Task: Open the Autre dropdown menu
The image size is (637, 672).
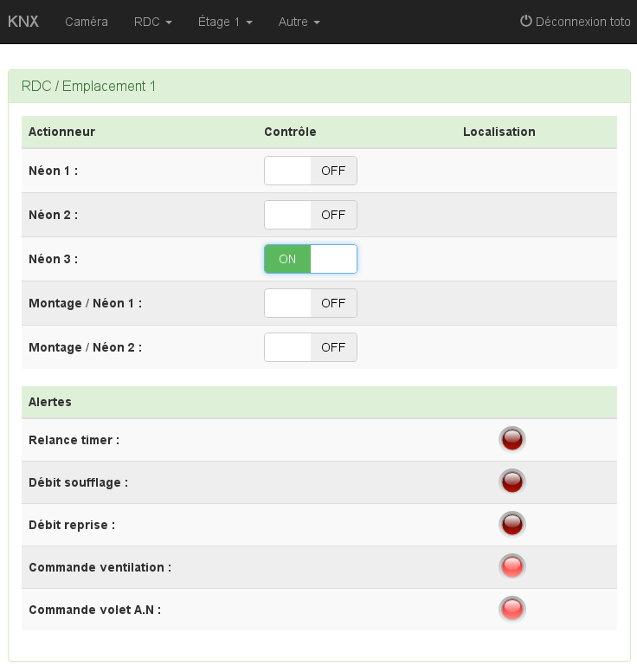Action: (x=299, y=22)
